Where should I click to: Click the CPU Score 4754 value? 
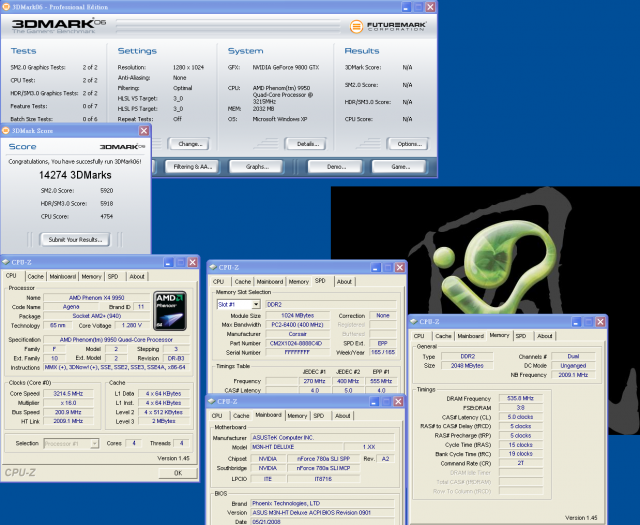[x=107, y=216]
